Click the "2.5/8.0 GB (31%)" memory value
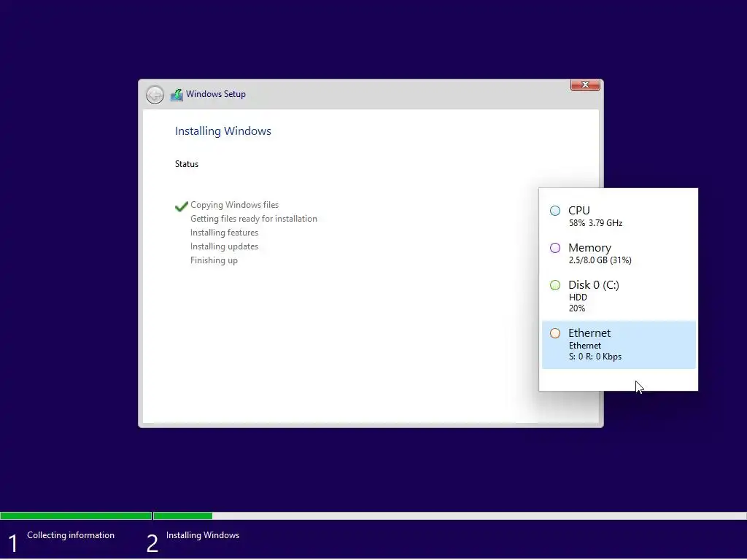747x560 pixels. tap(600, 260)
